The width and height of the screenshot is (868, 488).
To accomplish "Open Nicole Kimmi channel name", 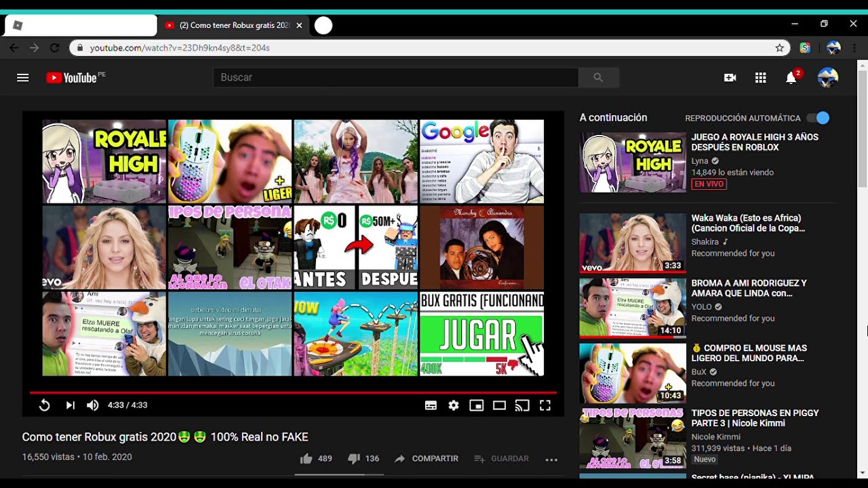I will tap(715, 437).
